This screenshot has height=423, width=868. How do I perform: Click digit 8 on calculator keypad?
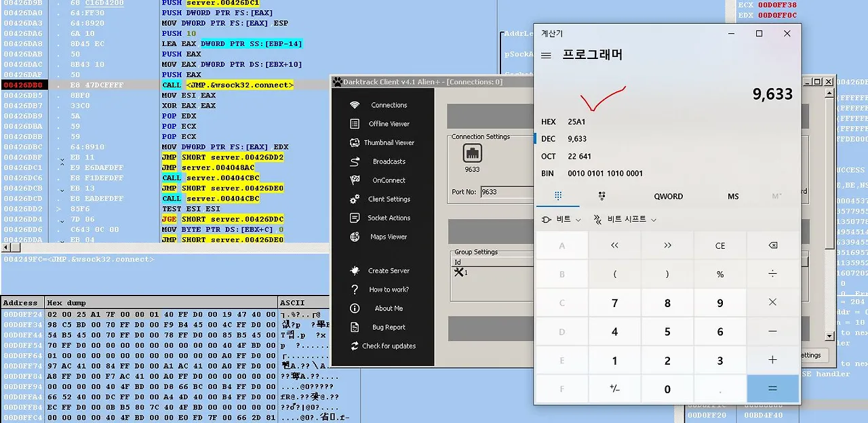[x=667, y=303]
